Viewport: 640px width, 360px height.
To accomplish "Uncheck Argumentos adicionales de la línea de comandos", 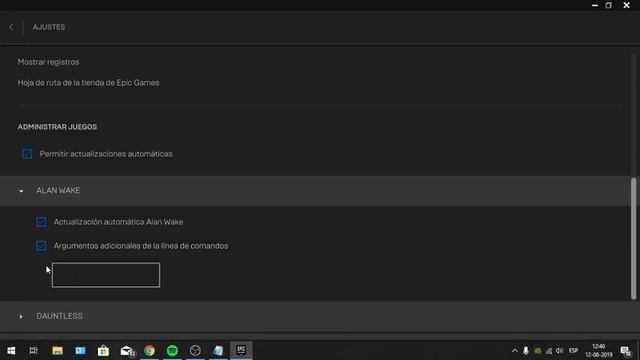I will click(x=41, y=246).
